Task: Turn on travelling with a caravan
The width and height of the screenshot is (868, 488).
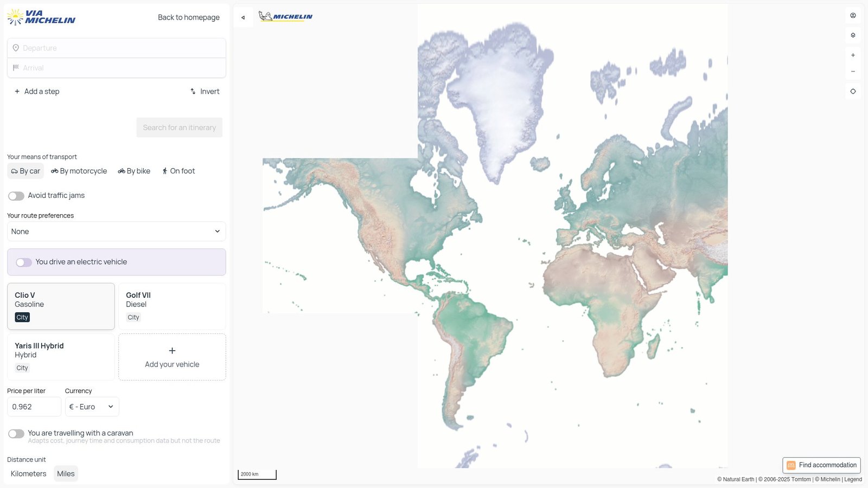Action: 16,434
